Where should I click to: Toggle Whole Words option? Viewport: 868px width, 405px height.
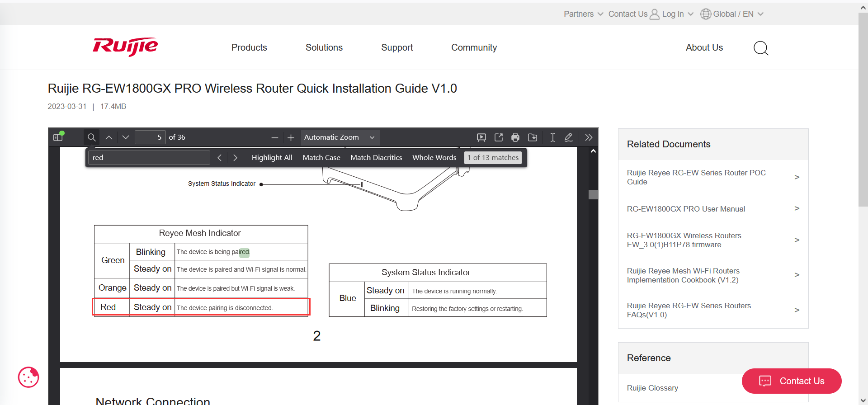point(434,157)
